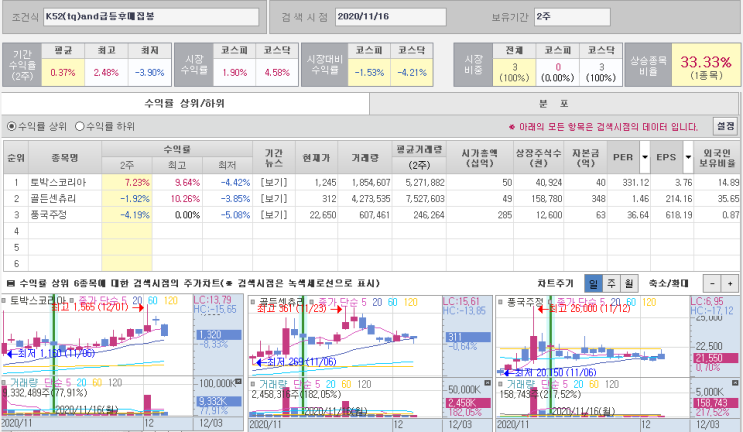Click the 설정 button
Image resolution: width=743 pixels, height=432 pixels.
click(x=725, y=126)
